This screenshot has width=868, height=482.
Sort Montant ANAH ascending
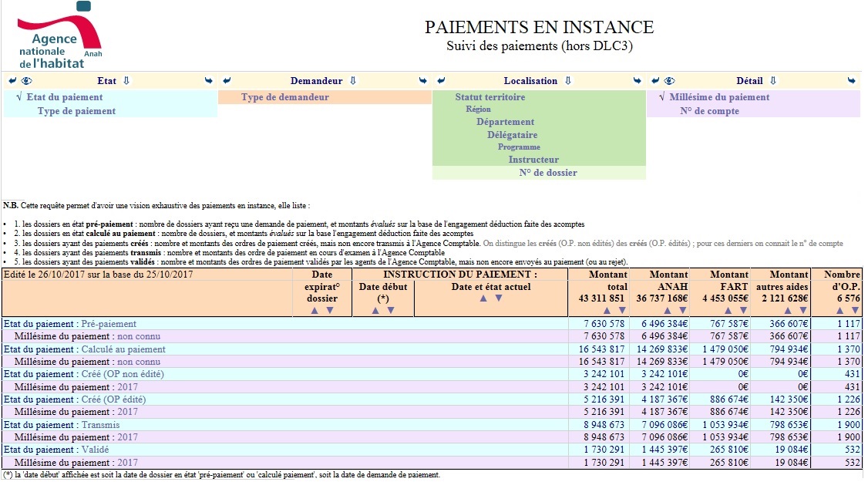(x=667, y=311)
